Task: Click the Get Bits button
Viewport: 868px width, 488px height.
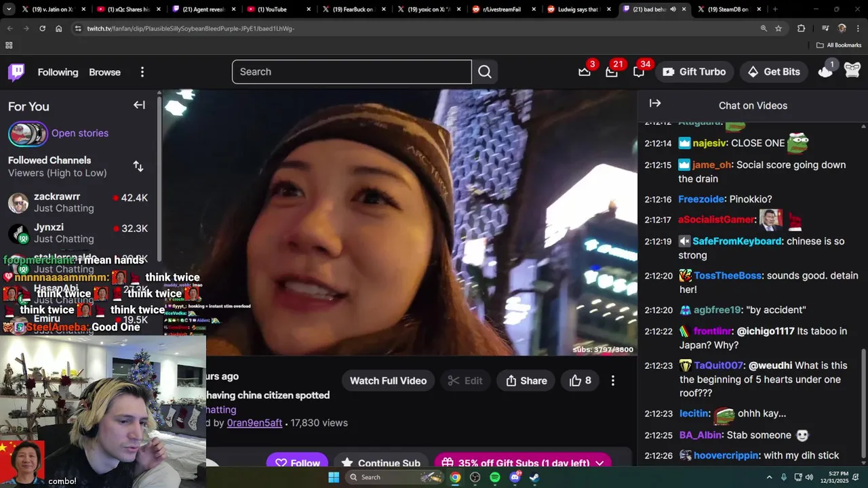Action: 774,72
